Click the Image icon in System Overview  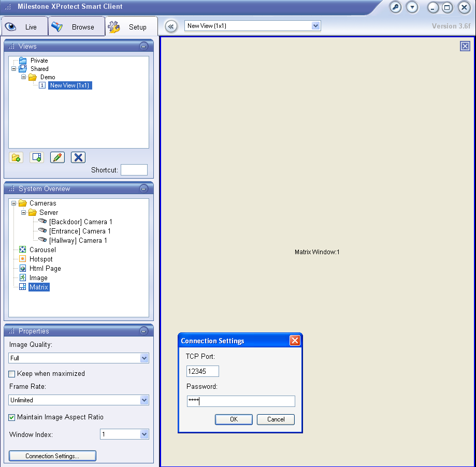pyautogui.click(x=22, y=278)
